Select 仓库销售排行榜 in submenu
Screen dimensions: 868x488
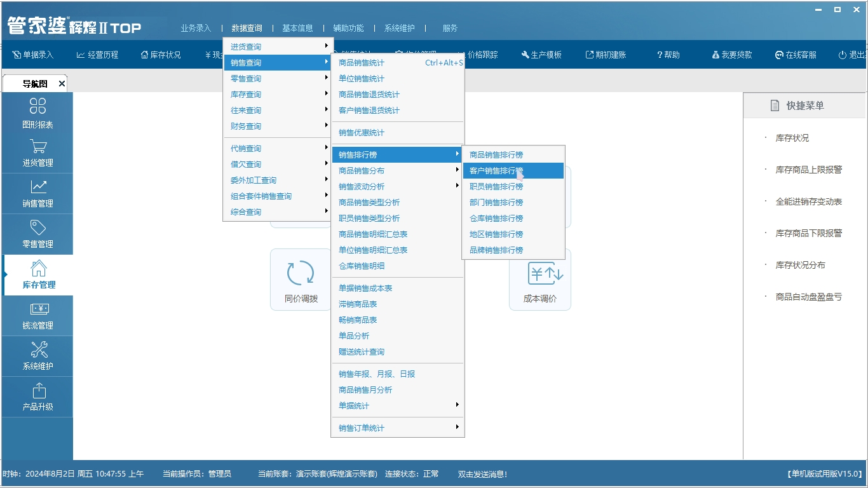[x=513, y=219]
